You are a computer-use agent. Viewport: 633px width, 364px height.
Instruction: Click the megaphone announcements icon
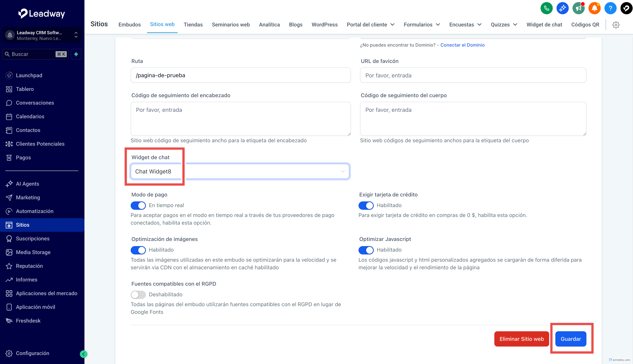578,8
